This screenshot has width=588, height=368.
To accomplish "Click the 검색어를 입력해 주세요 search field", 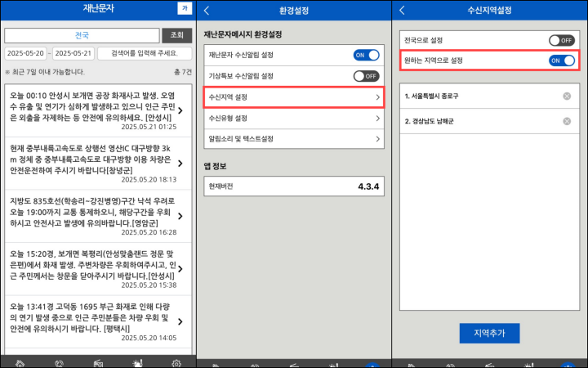I will (x=144, y=53).
